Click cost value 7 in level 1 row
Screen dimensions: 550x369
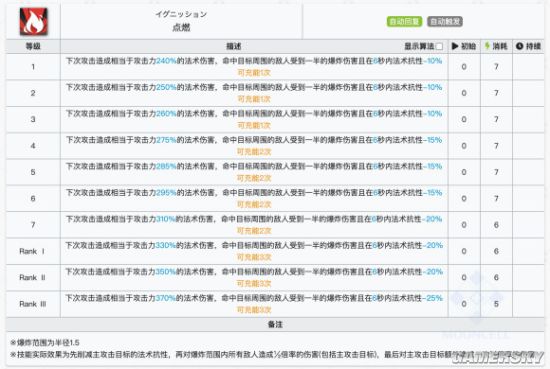pos(496,67)
